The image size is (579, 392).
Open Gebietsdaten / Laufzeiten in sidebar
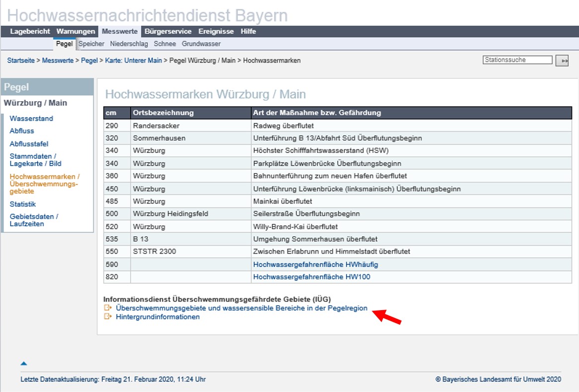34,220
